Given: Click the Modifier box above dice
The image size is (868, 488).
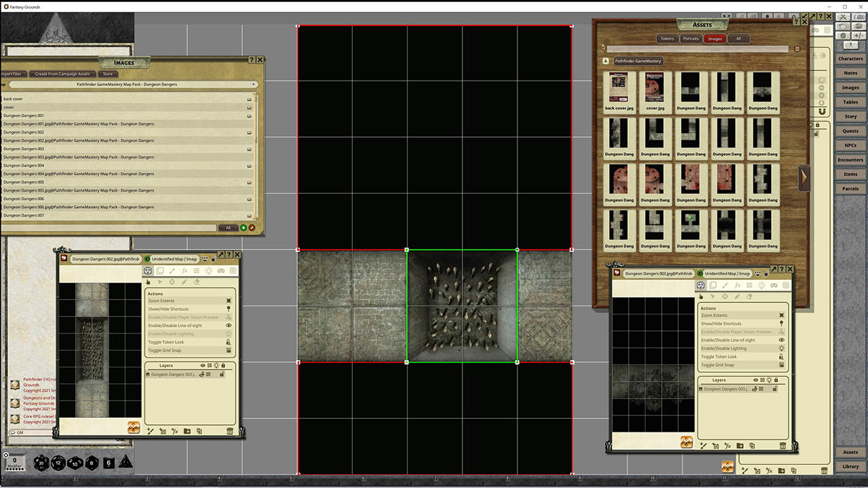Looking at the screenshot, I should (15, 462).
